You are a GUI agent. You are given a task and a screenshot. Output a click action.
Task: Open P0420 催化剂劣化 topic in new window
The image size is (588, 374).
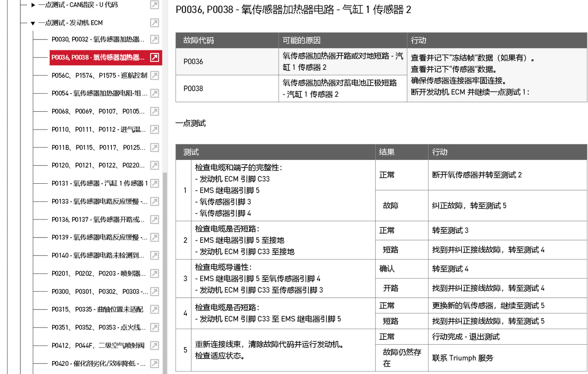pyautogui.click(x=154, y=363)
